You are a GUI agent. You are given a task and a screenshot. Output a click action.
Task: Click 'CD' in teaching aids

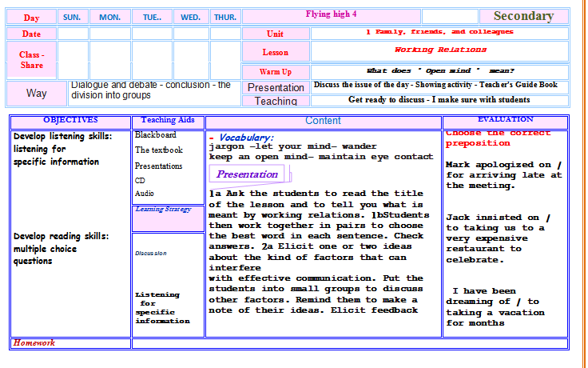click(140, 181)
